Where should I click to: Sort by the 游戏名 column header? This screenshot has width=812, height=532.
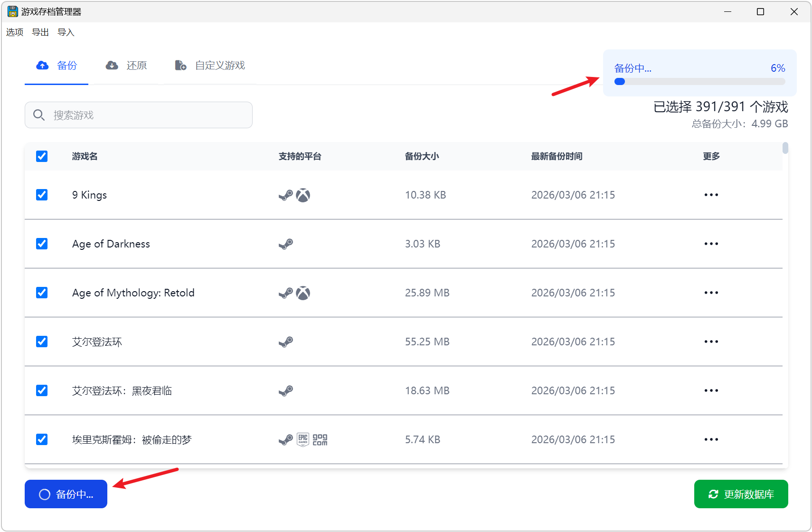[85, 156]
